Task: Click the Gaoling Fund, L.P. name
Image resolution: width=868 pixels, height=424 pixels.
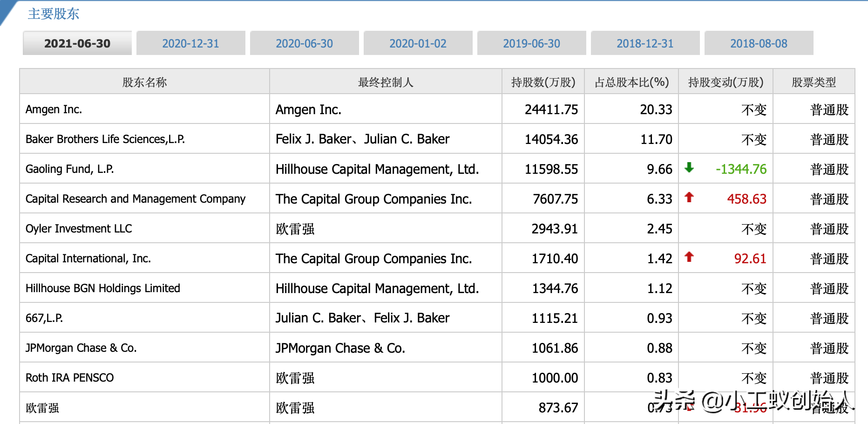Action: [x=70, y=169]
